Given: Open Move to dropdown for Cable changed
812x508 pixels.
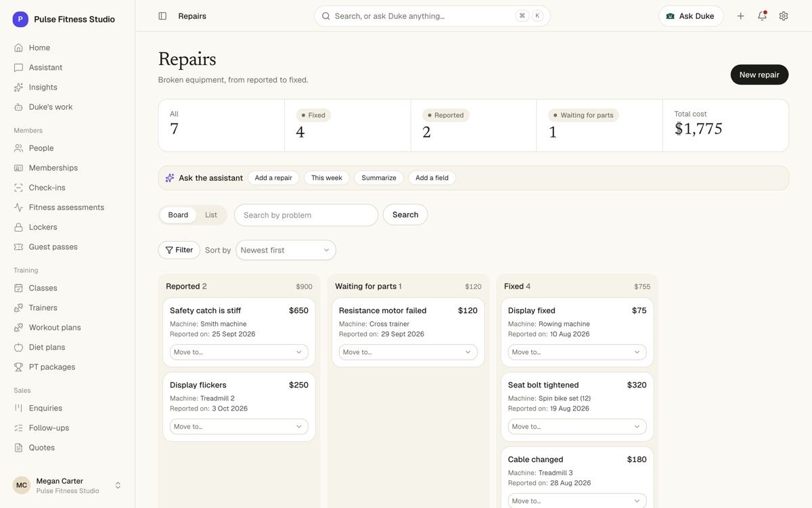Looking at the screenshot, I should click(x=577, y=501).
